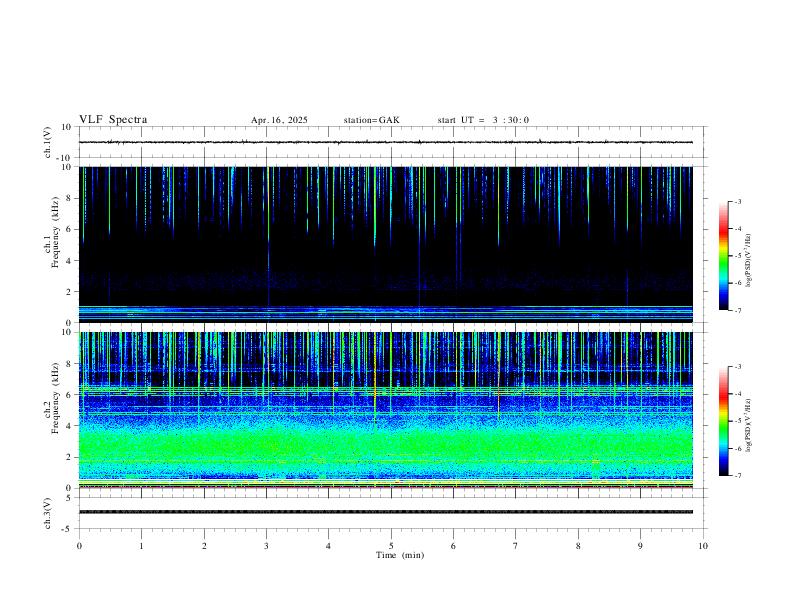Click inside the ch.2 spectrogram panel
The image size is (792, 612).
tap(386, 410)
